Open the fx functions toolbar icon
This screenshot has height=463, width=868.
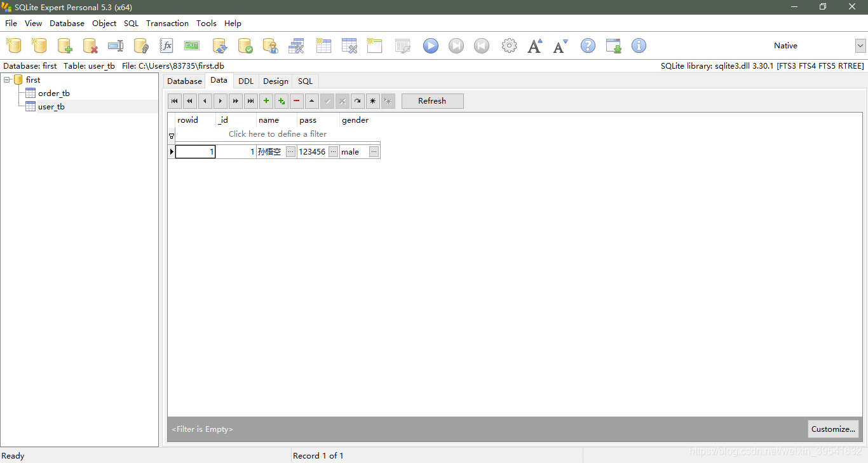click(166, 46)
